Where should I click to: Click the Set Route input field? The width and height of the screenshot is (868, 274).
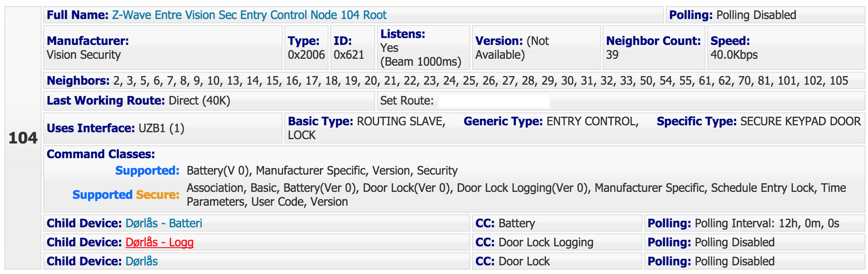[x=494, y=101]
